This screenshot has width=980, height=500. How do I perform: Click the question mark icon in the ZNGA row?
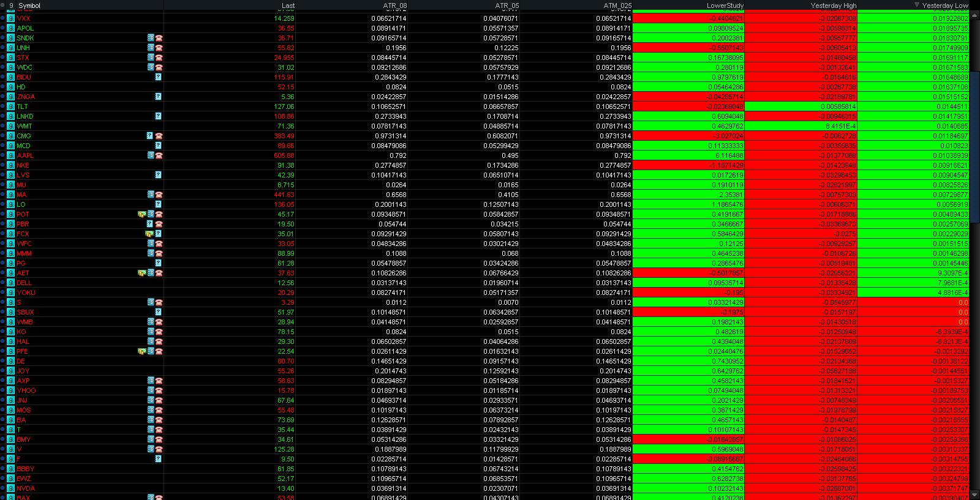pos(159,97)
